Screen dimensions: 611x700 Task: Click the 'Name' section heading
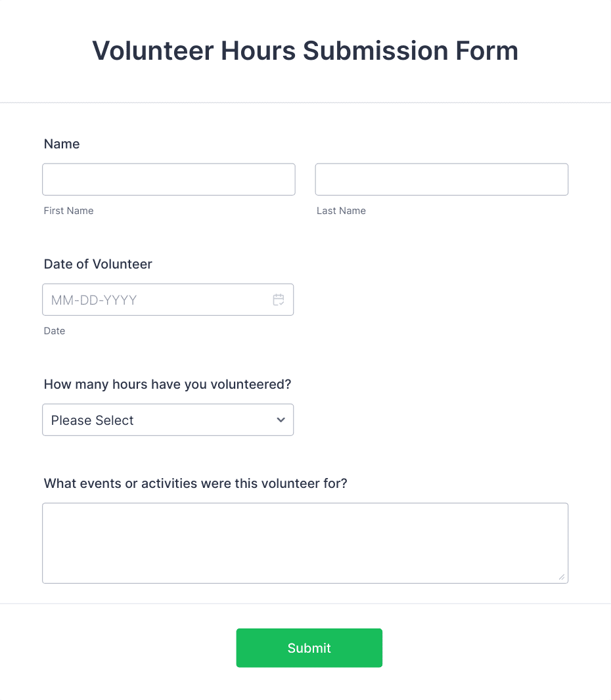62,144
